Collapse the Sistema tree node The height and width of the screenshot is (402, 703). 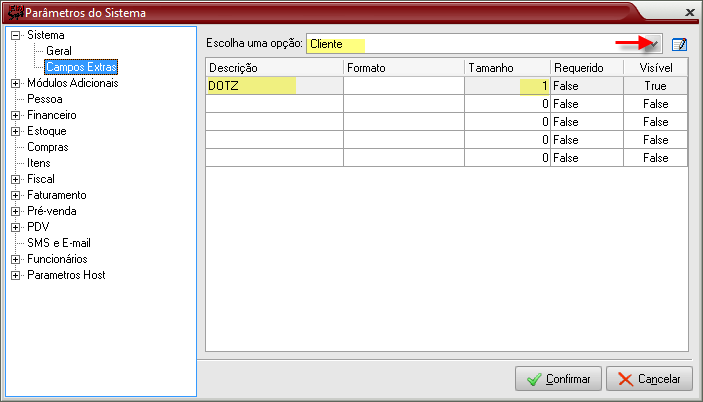click(15, 35)
